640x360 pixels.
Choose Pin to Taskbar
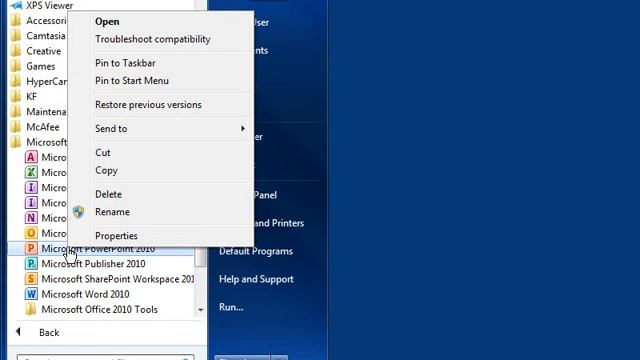tap(125, 63)
